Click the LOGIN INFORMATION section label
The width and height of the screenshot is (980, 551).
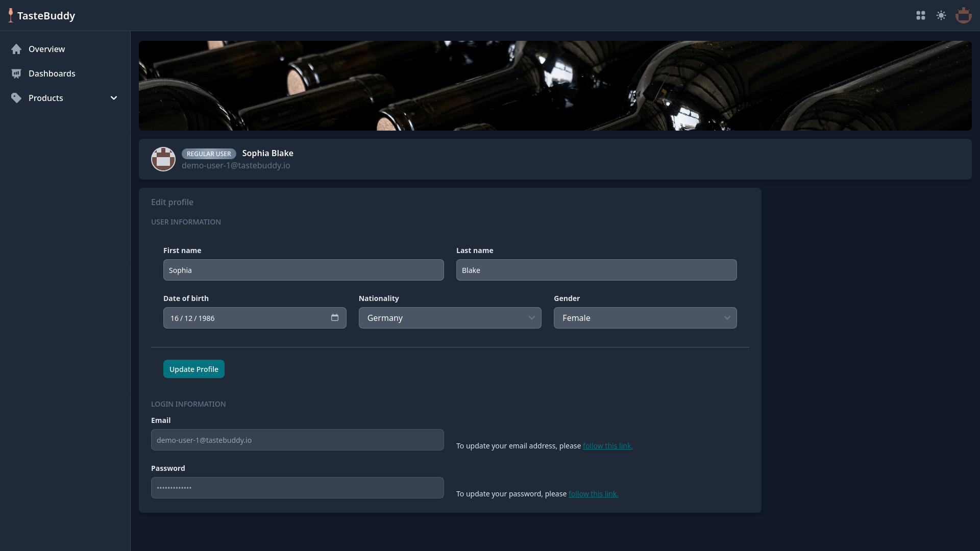click(188, 404)
